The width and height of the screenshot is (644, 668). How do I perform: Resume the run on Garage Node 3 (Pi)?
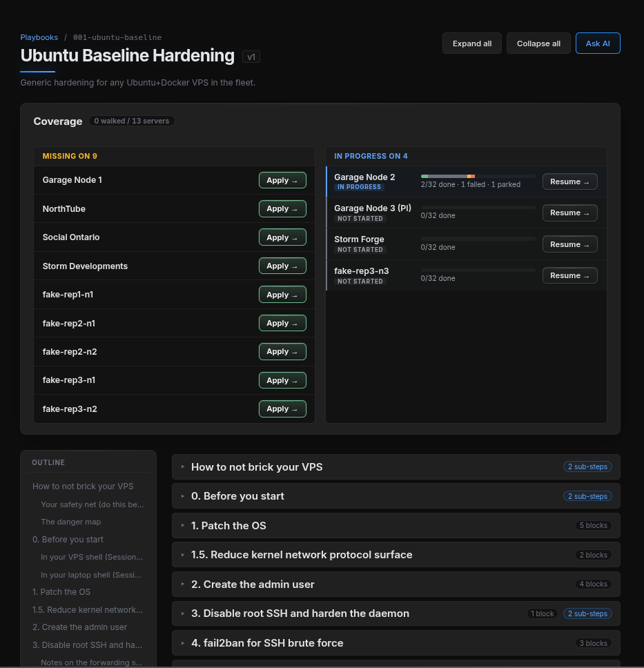click(570, 213)
